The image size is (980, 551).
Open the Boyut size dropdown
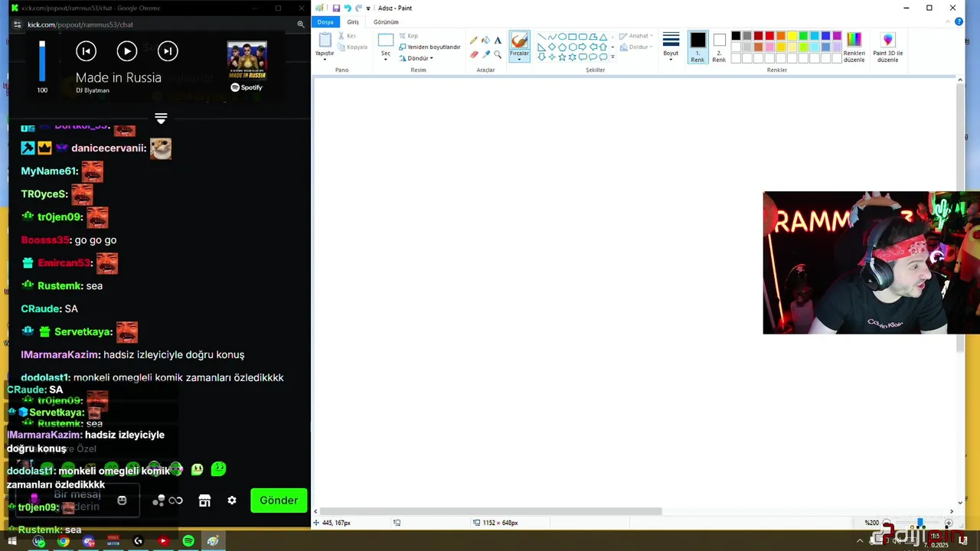(x=671, y=47)
